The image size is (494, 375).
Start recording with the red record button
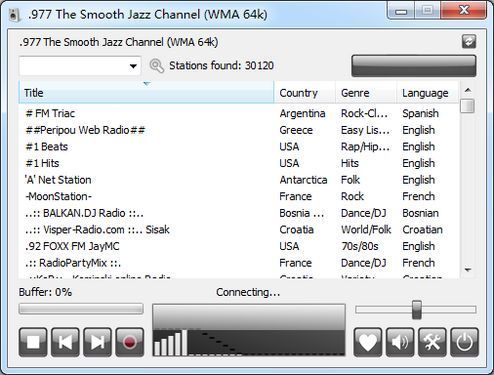pos(130,342)
